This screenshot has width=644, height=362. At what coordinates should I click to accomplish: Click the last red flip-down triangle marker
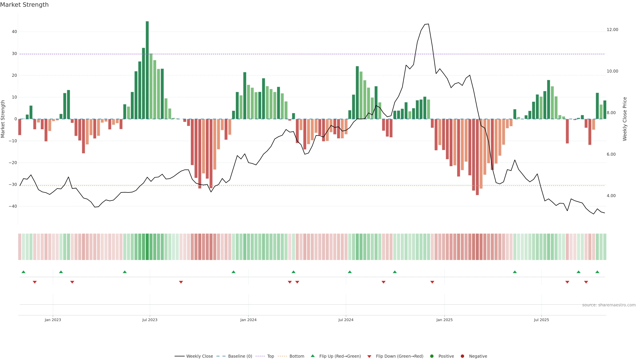coord(586,282)
